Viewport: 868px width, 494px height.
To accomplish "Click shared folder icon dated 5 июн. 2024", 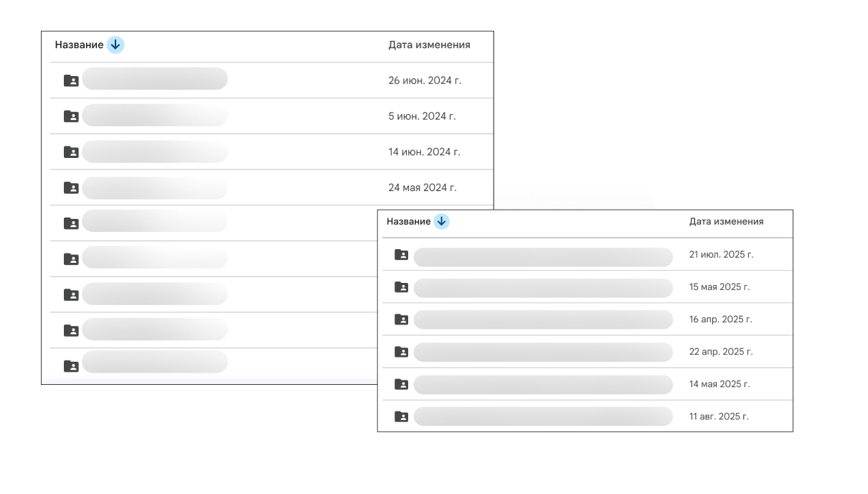I will [71, 116].
